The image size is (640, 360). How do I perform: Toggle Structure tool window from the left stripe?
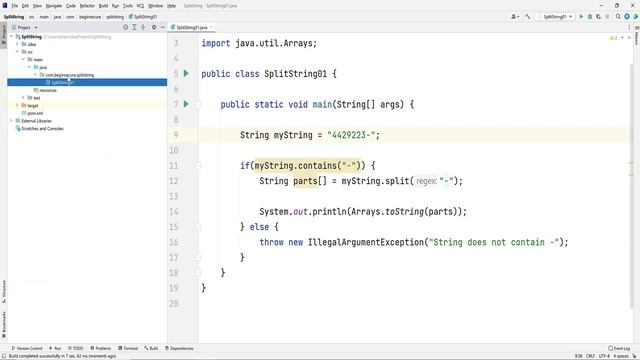click(3, 291)
